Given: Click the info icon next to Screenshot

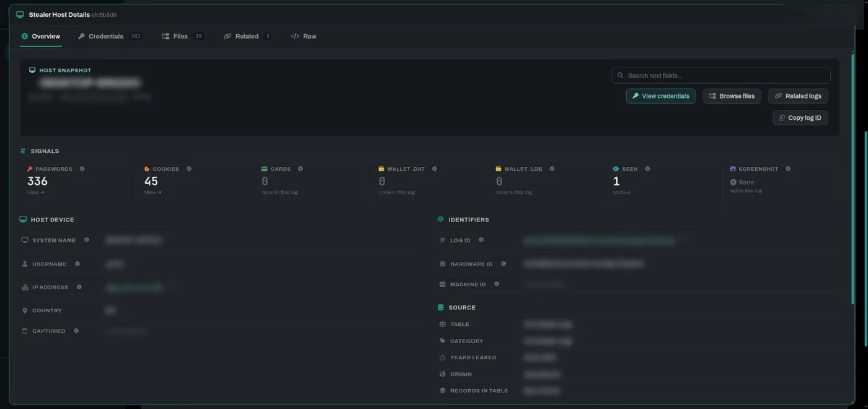Looking at the screenshot, I should [x=788, y=169].
